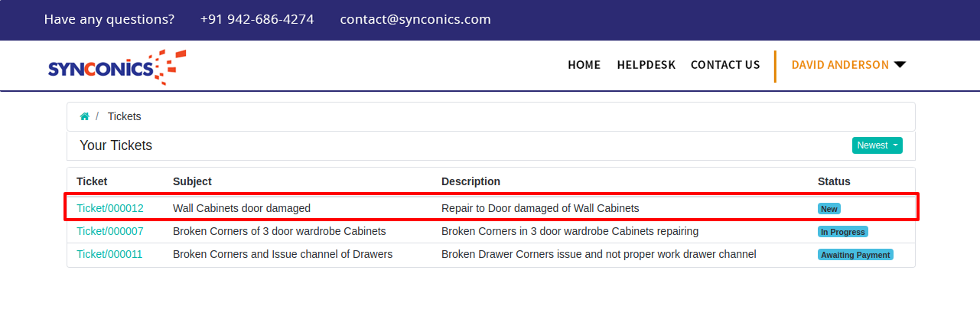The width and height of the screenshot is (980, 313).
Task: Select the Wall Cabinets door damaged subject
Action: click(x=242, y=208)
